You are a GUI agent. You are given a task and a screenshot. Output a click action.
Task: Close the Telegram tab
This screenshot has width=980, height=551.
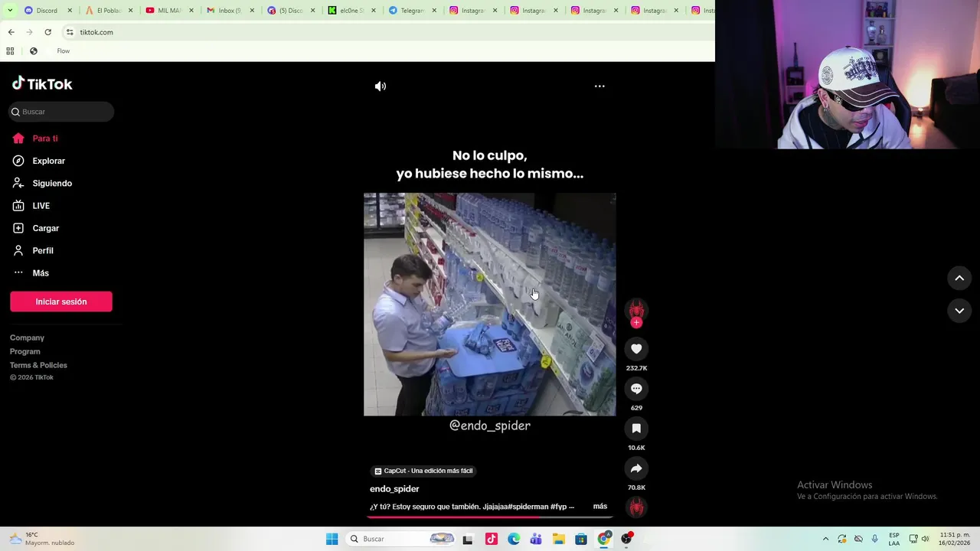[435, 11]
